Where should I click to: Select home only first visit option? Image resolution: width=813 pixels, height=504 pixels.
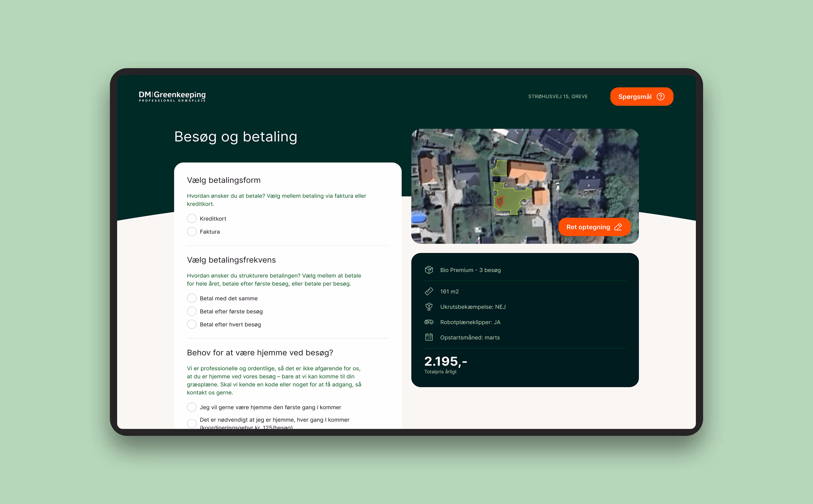[x=191, y=407]
